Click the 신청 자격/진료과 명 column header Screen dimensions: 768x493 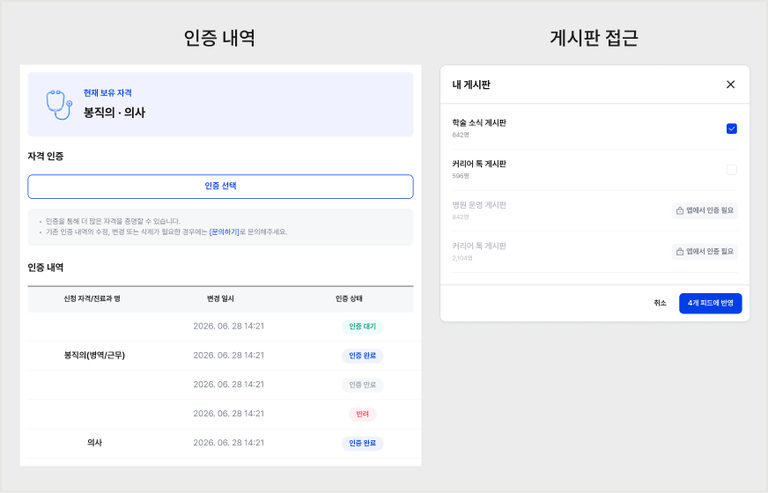click(92, 299)
